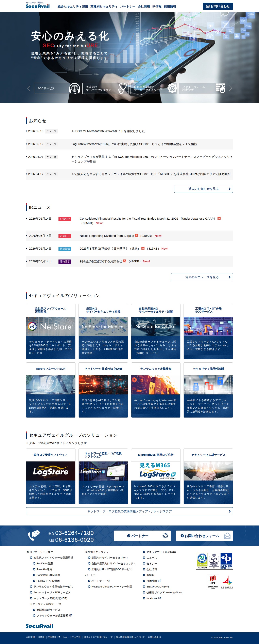Open the お問い合わせフォーム button in the blue banner
The width and height of the screenshot is (259, 644).
tap(204, 536)
